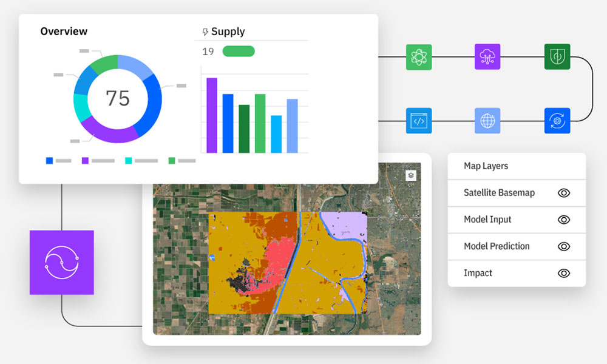Select the code editor workflow node
This screenshot has height=364, width=607.
(x=420, y=120)
